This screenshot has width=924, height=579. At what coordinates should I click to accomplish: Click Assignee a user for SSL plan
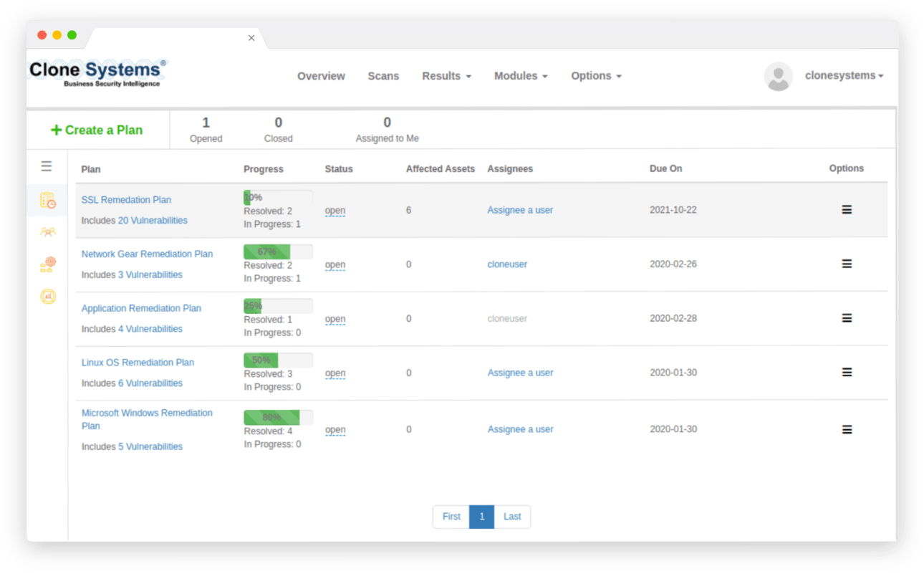pyautogui.click(x=520, y=210)
